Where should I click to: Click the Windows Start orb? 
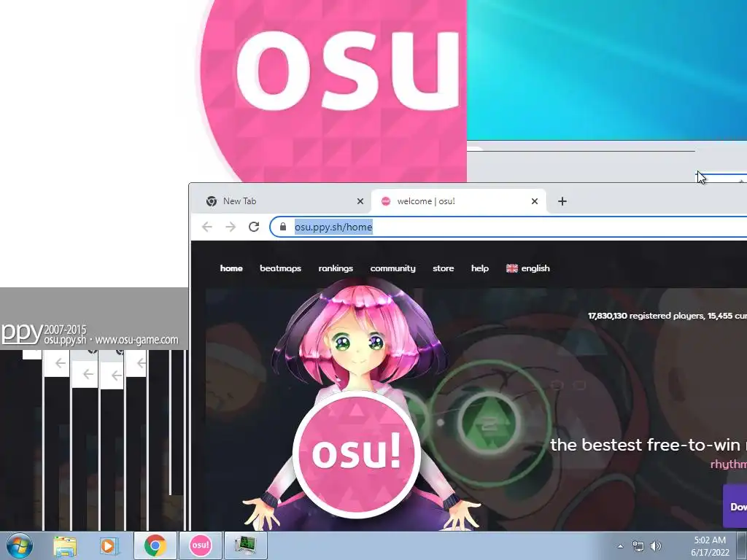point(20,545)
